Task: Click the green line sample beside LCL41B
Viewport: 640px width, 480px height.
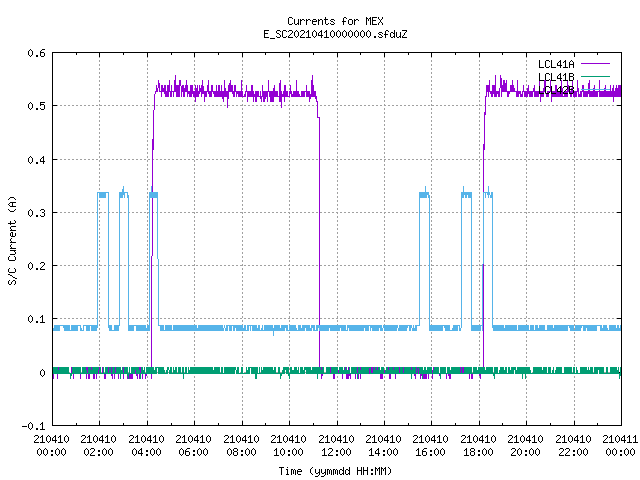Action: coord(596,76)
